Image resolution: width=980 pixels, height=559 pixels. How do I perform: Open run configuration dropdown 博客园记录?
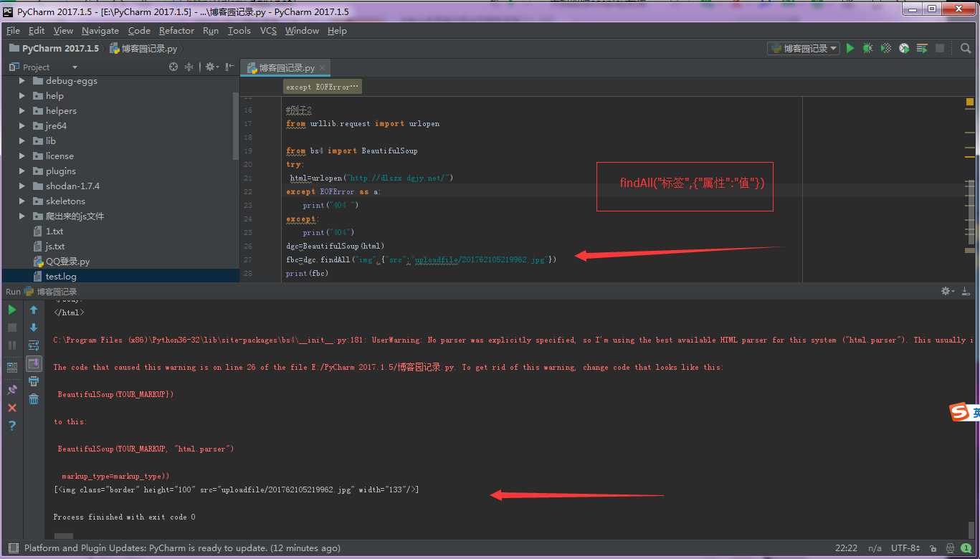click(x=804, y=48)
